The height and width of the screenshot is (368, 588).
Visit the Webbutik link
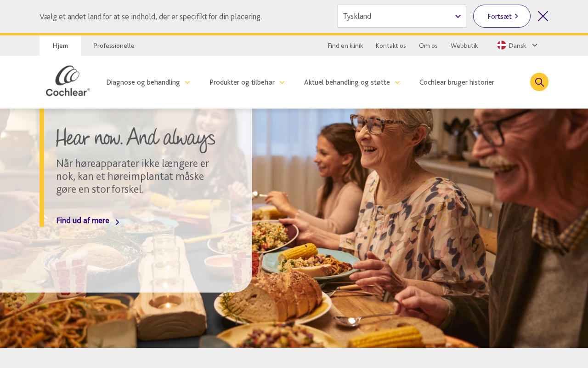click(464, 46)
